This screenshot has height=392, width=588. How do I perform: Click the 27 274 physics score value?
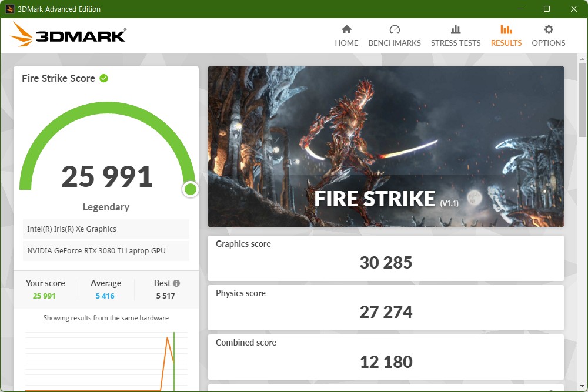pyautogui.click(x=386, y=312)
